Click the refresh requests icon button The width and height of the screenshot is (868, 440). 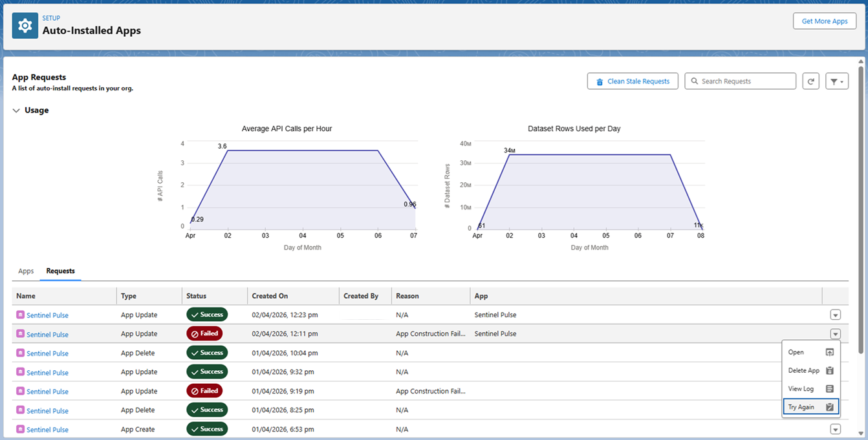tap(810, 81)
